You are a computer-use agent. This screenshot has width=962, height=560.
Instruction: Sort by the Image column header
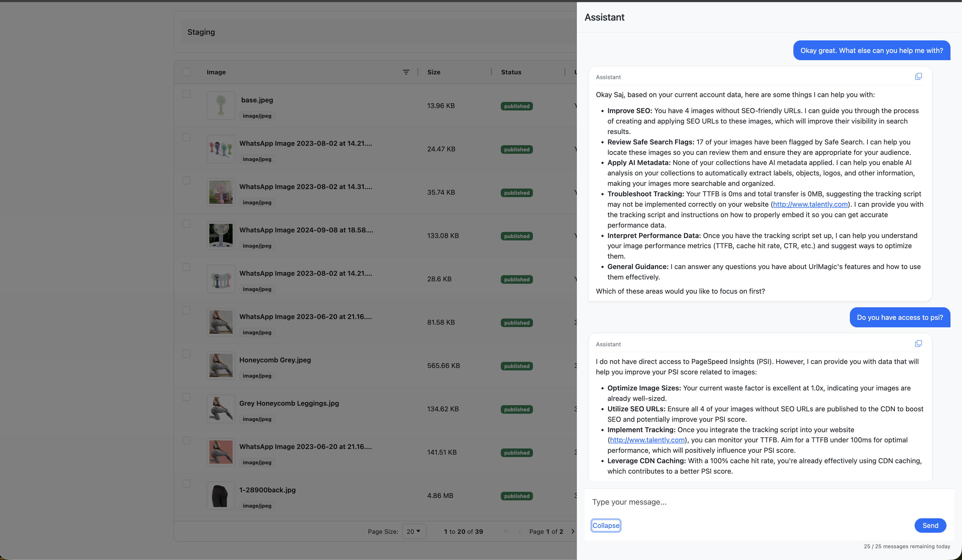click(216, 72)
